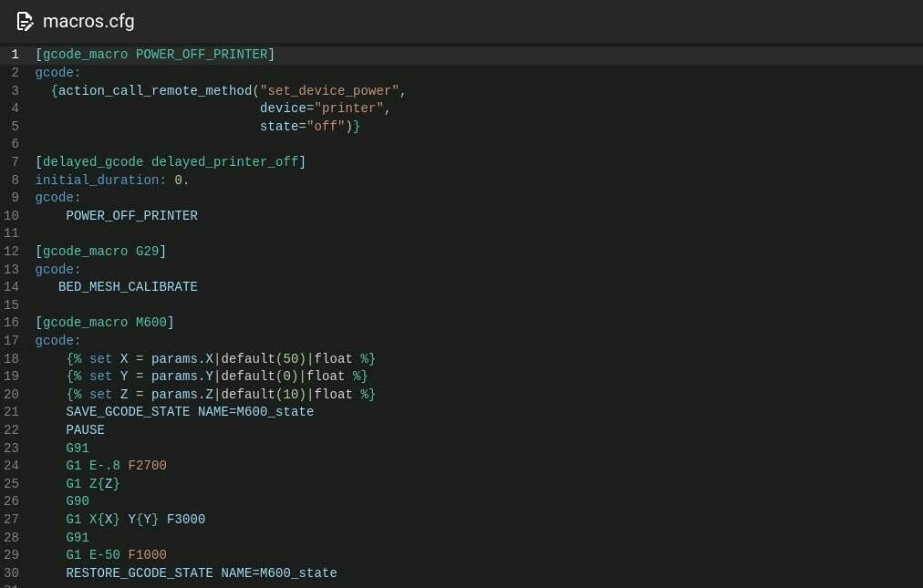Click the G91 command on line 28
This screenshot has height=588, width=923.
[x=78, y=538]
